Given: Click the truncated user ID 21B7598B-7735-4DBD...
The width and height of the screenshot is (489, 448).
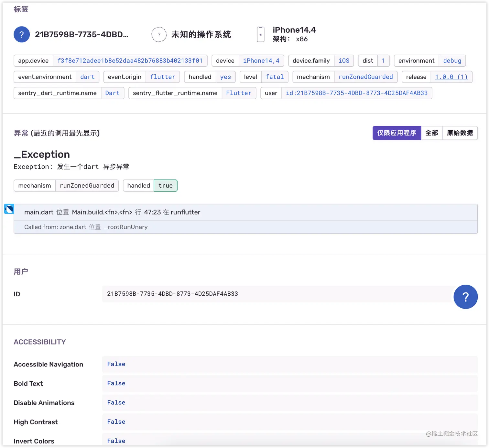Looking at the screenshot, I should point(81,34).
